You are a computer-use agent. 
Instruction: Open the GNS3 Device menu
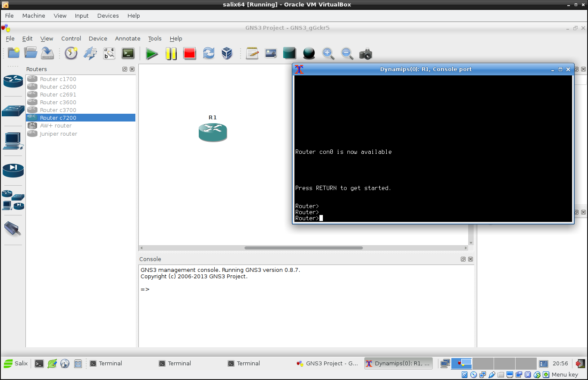[98, 38]
